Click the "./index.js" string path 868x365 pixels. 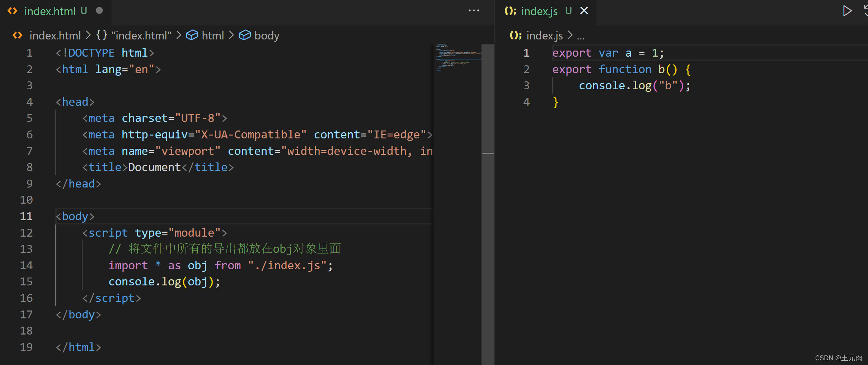(x=287, y=265)
